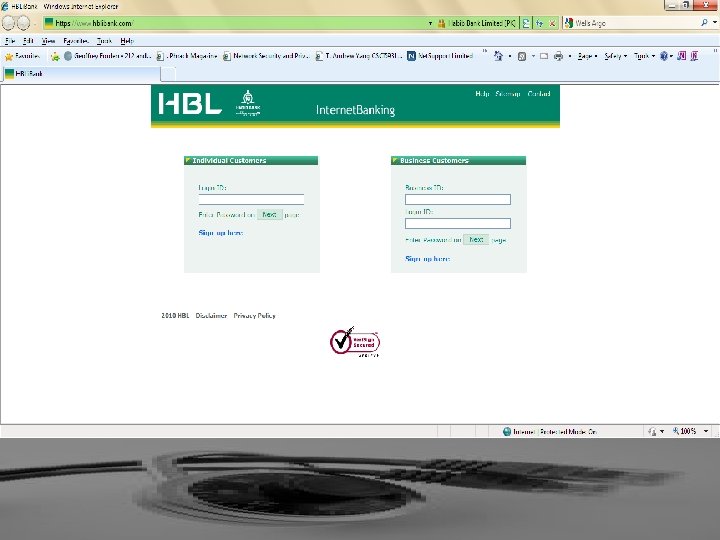Open the Tools menu in menu bar
Image resolution: width=720 pixels, height=540 pixels.
[104, 41]
